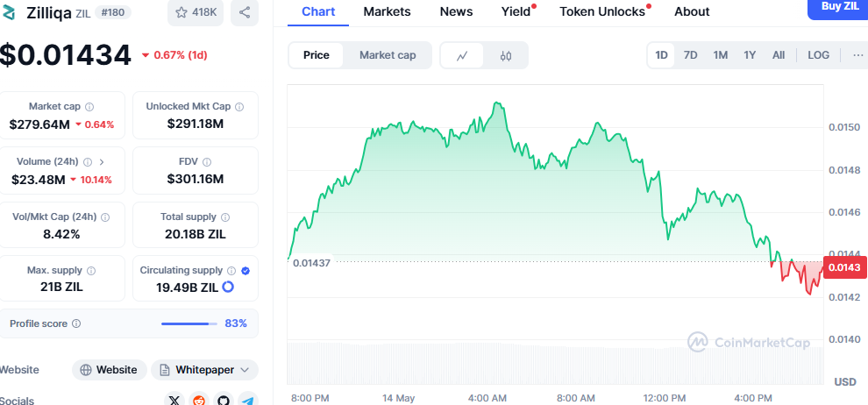Add ZIL to watchlist via star button
The width and height of the screenshot is (868, 405).
tap(196, 12)
